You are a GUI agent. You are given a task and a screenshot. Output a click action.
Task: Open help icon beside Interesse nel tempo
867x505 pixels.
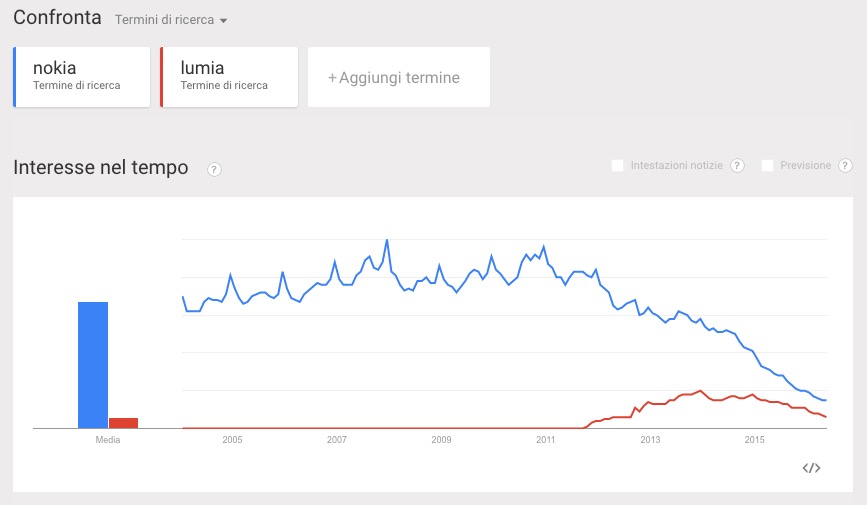[x=214, y=170]
